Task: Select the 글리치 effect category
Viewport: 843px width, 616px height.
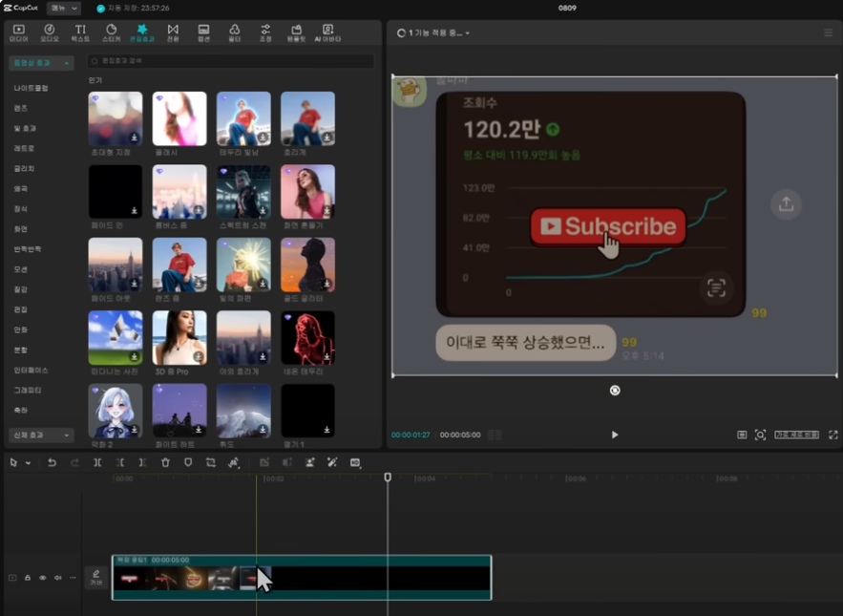Action: pos(24,168)
